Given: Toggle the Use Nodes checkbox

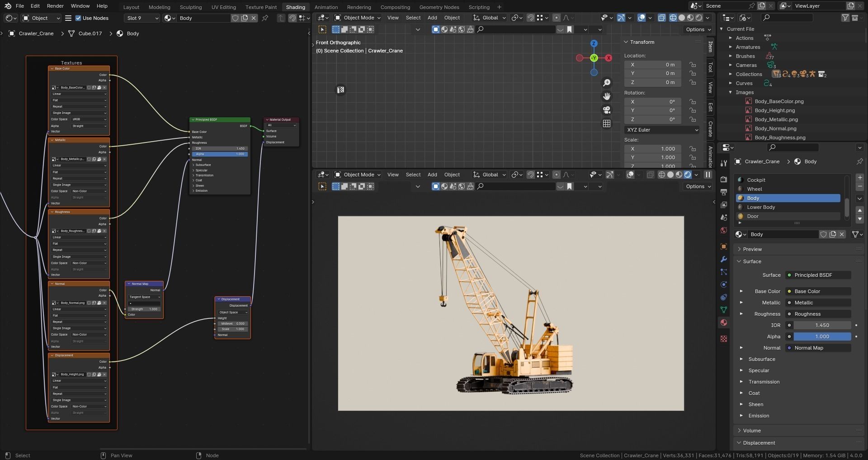Looking at the screenshot, I should (78, 18).
